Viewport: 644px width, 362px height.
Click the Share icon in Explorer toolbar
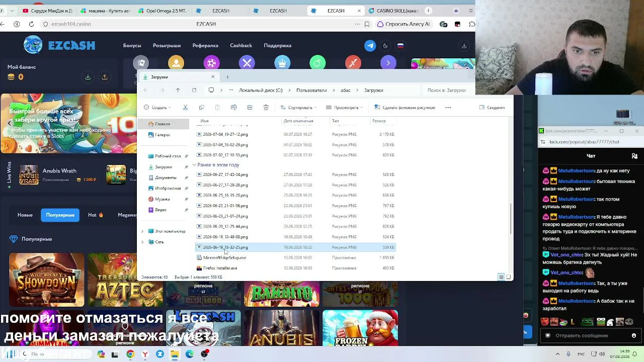[x=250, y=108]
